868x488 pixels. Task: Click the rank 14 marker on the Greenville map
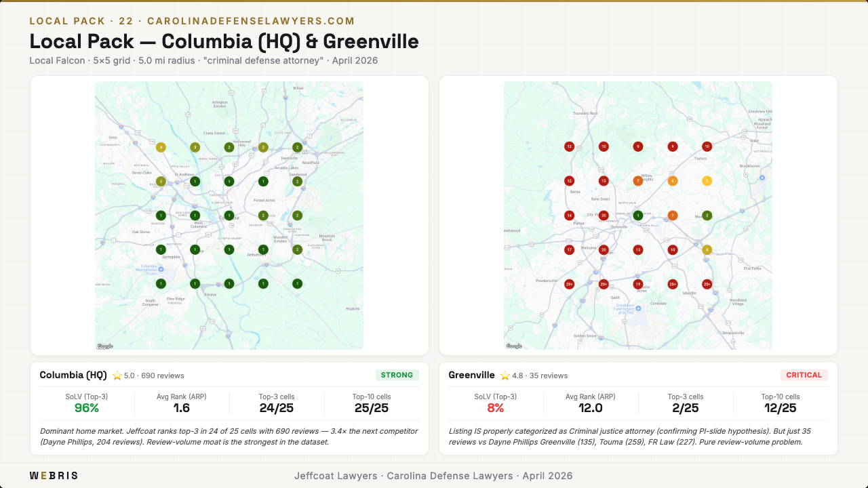click(570, 216)
